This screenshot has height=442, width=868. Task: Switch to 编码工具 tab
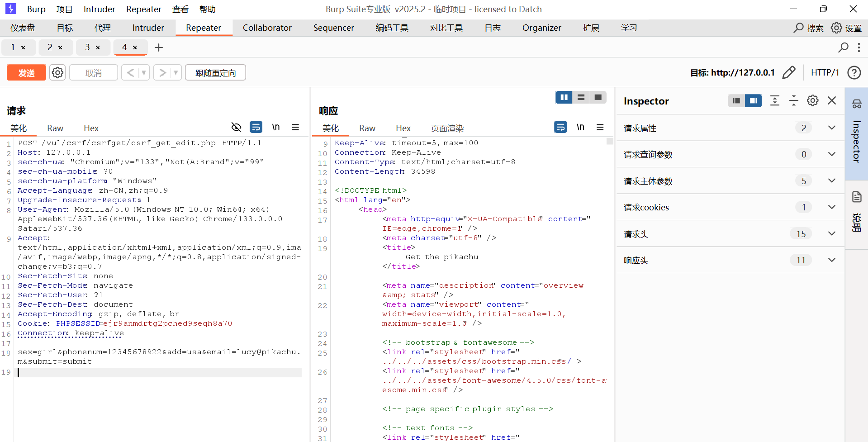click(392, 28)
